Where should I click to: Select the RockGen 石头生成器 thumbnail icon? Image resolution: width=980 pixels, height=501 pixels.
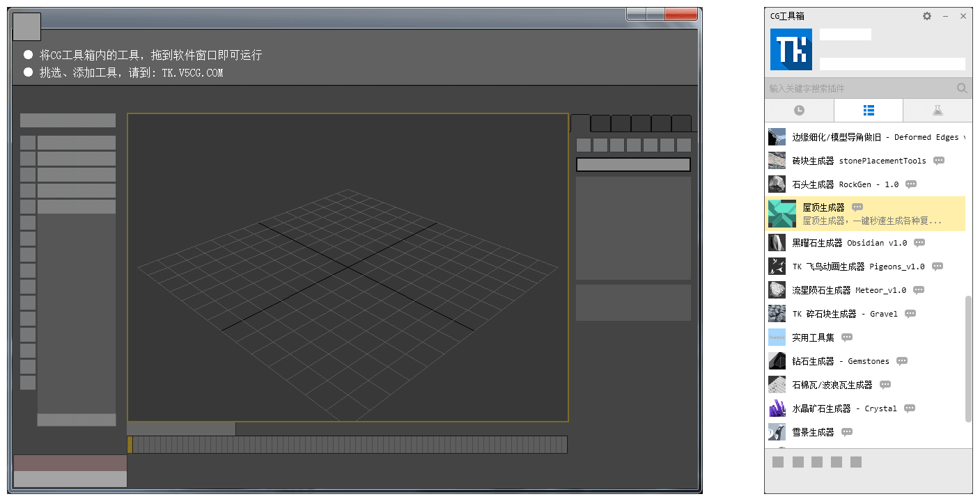pos(776,184)
